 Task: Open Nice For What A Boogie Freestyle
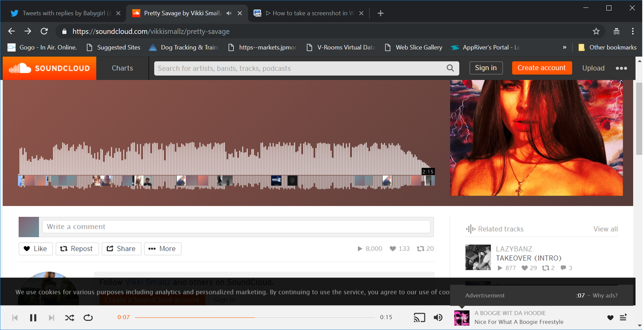tap(519, 322)
